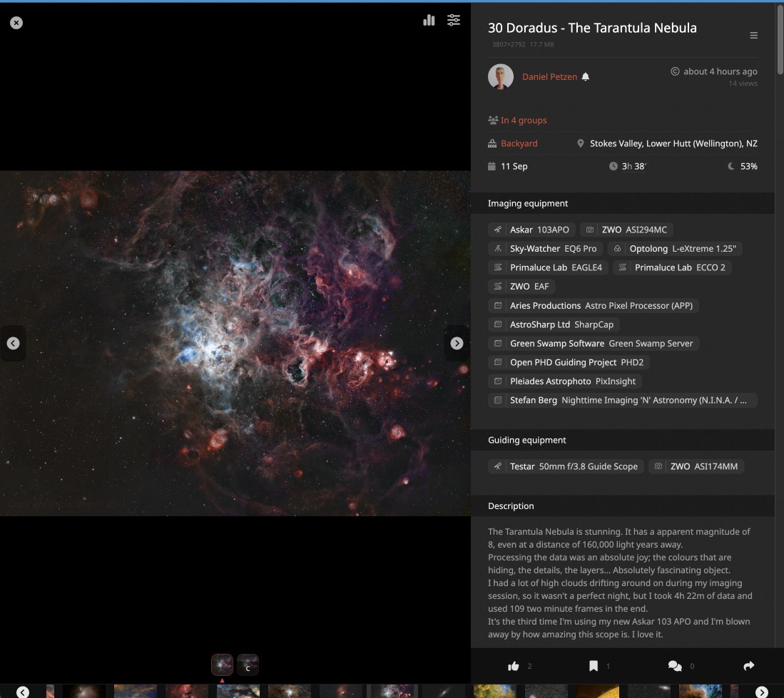
Task: Open the hamburger menu beside the title
Action: (753, 36)
